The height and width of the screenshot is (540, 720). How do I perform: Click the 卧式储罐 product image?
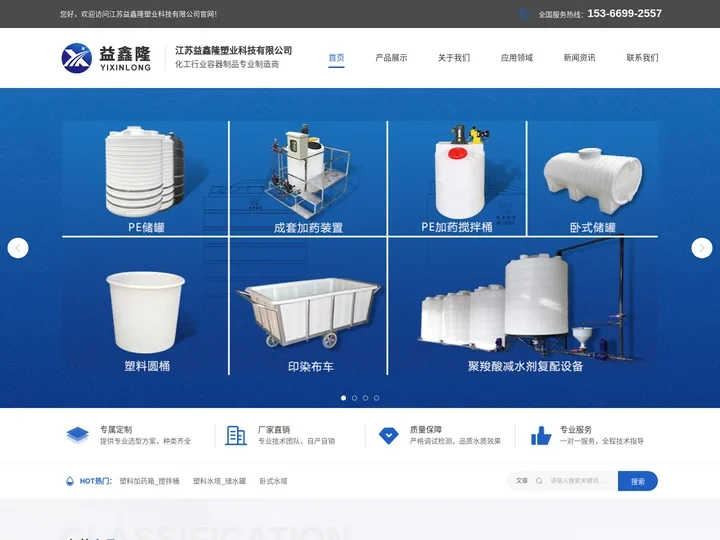click(593, 179)
